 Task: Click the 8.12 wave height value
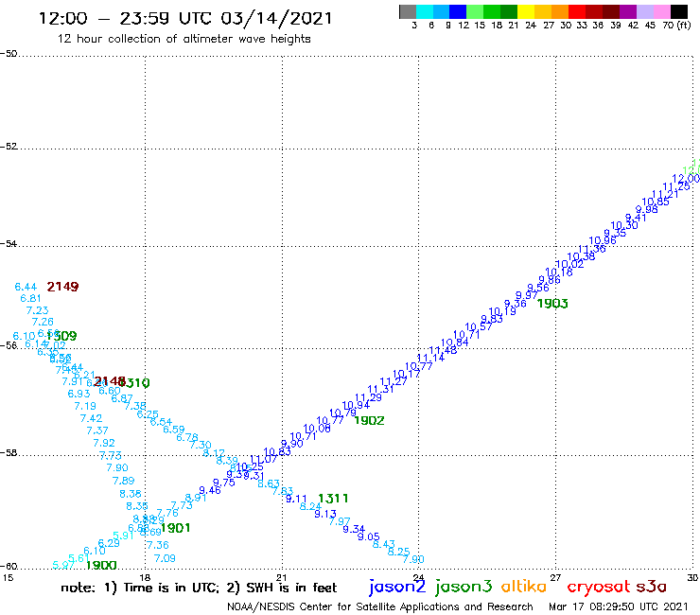coord(214,453)
